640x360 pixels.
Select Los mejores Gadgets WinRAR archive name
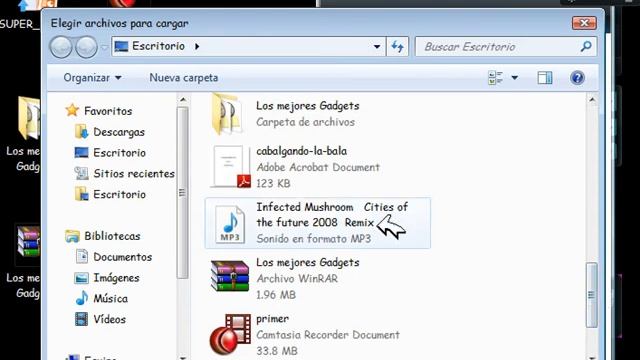308,262
